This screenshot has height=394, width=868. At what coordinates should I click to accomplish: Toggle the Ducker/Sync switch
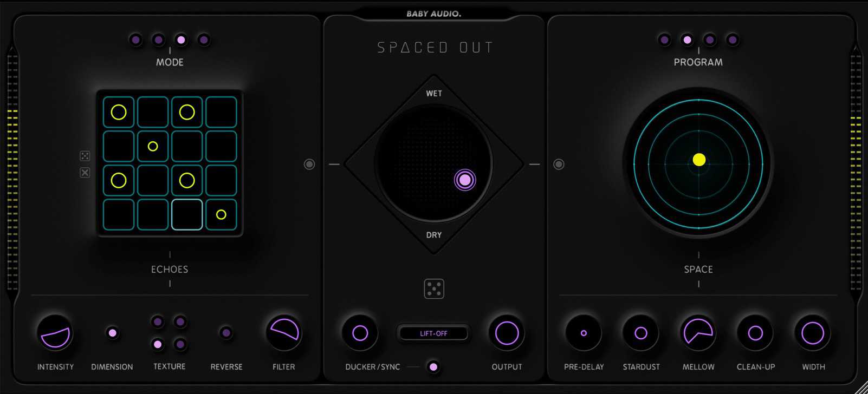click(433, 367)
